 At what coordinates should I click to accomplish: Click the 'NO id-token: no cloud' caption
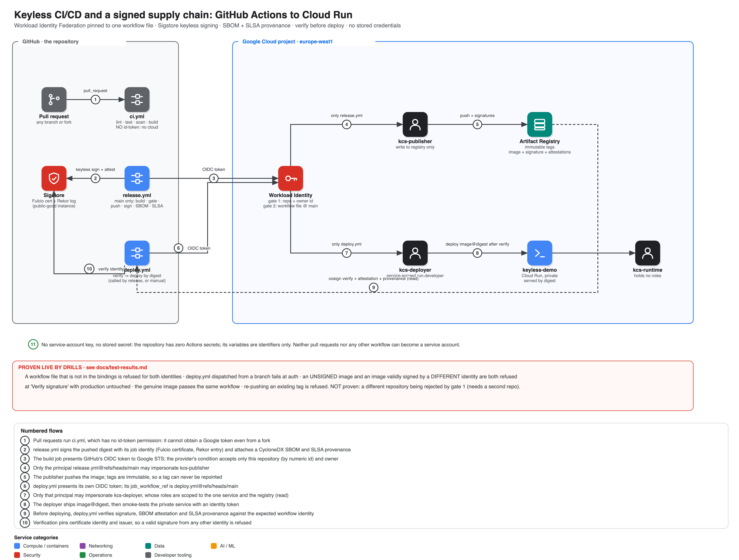click(137, 127)
